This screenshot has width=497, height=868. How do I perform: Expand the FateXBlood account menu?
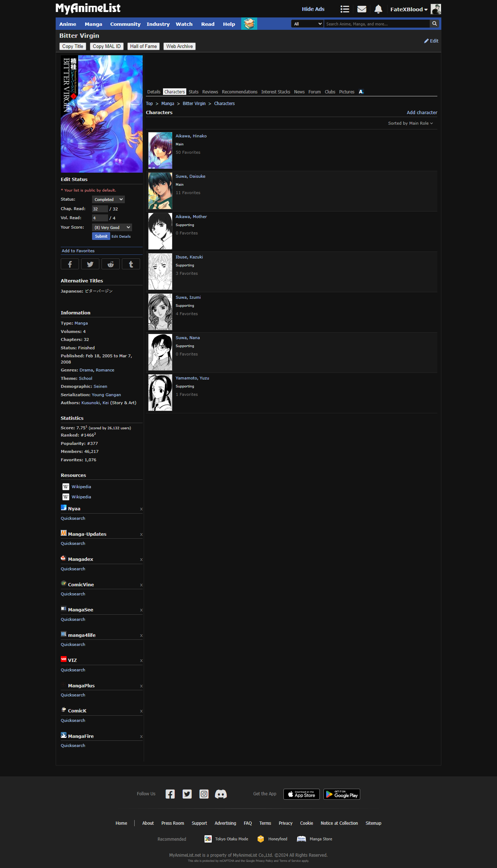point(409,9)
